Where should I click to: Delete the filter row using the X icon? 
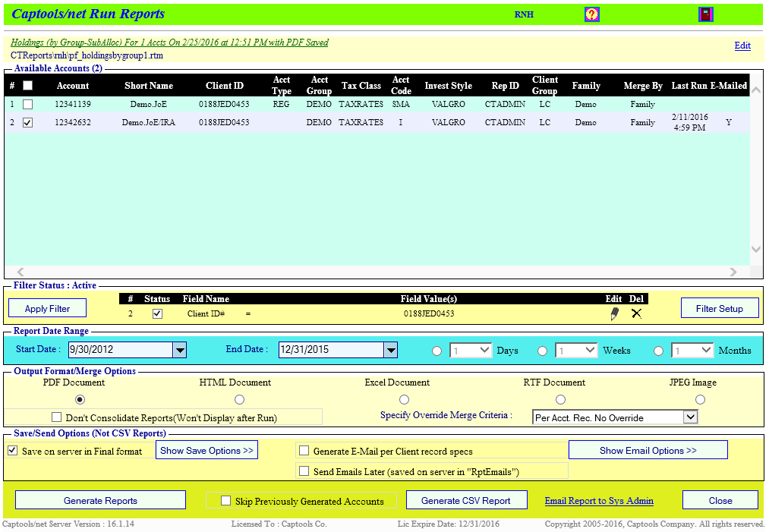pos(636,313)
